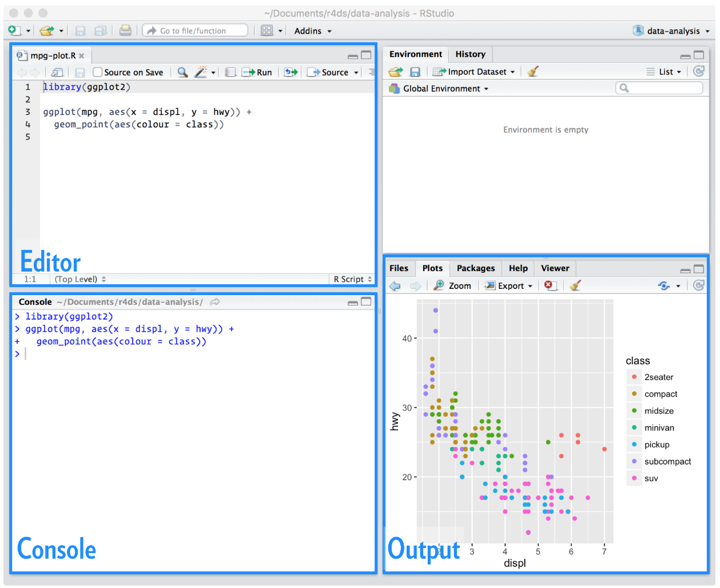Remove current plot with the red X icon
The width and height of the screenshot is (720, 588).
tap(550, 285)
